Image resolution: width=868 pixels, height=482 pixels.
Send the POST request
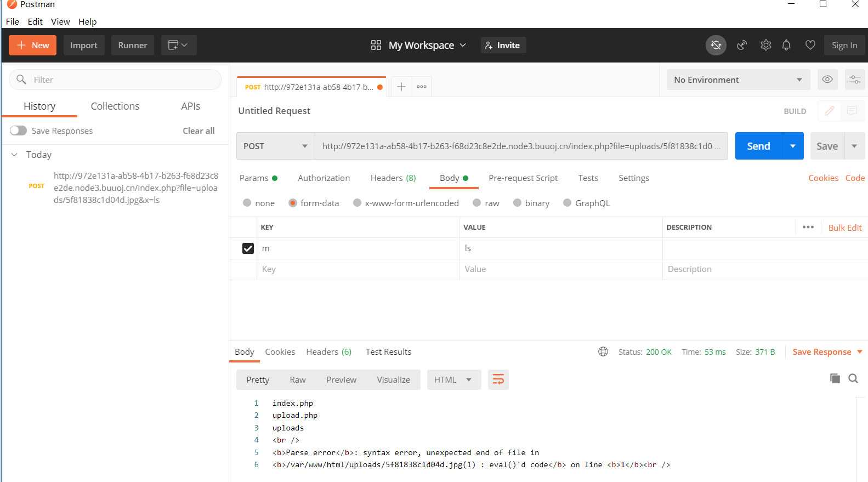pos(759,146)
